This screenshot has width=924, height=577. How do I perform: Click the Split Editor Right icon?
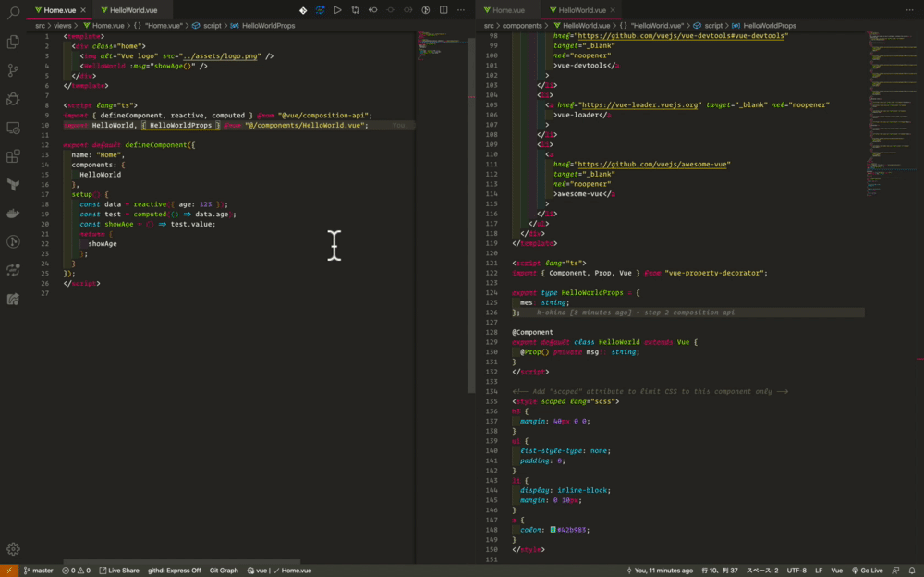tap(444, 10)
